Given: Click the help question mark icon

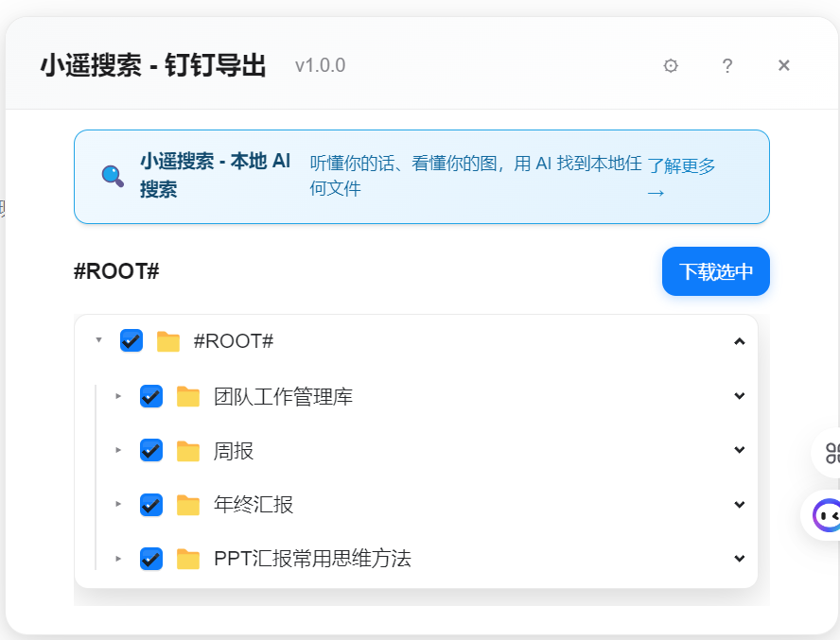Looking at the screenshot, I should coord(727,65).
